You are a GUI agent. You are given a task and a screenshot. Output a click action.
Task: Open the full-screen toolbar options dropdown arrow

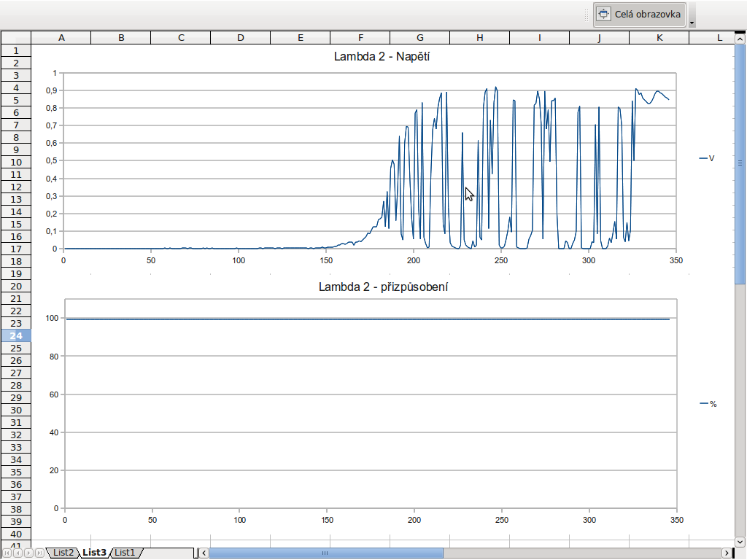(692, 23)
